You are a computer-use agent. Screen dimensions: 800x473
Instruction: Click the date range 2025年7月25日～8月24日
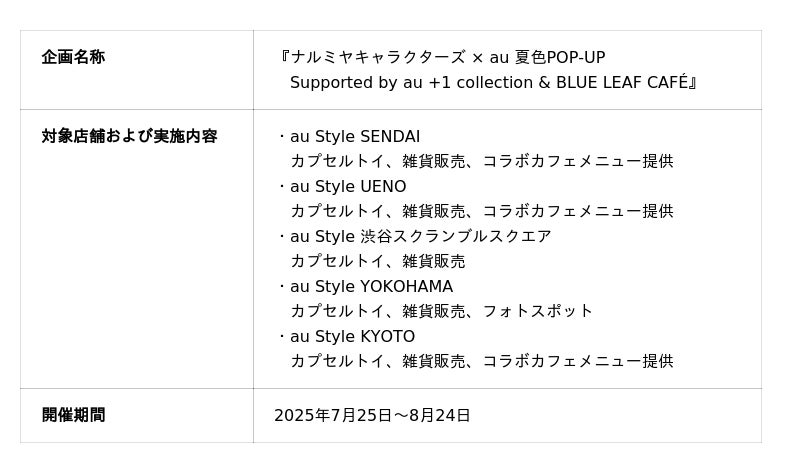372,415
